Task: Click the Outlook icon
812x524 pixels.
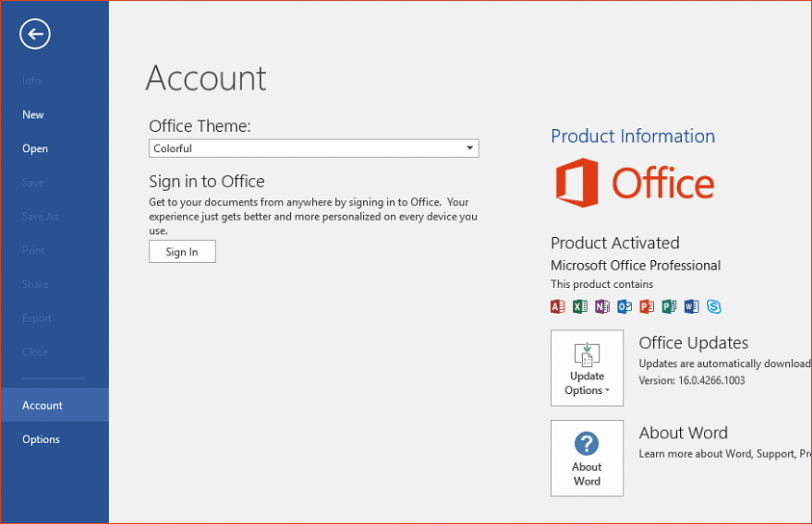Action: coord(624,307)
